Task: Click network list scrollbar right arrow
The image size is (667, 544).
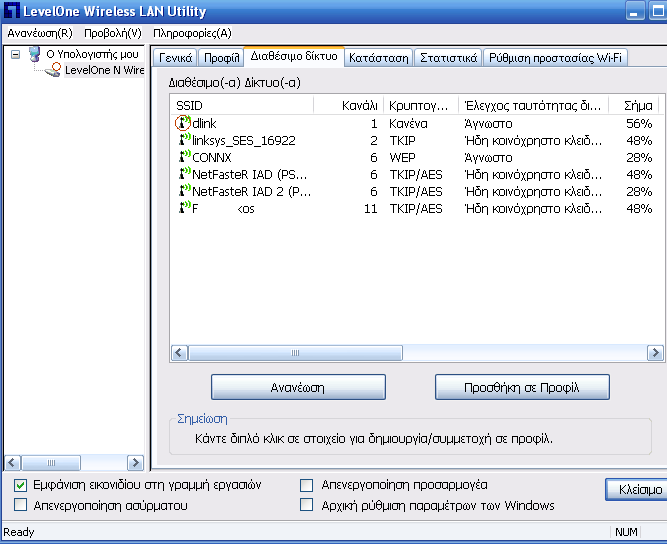Action: click(655, 353)
